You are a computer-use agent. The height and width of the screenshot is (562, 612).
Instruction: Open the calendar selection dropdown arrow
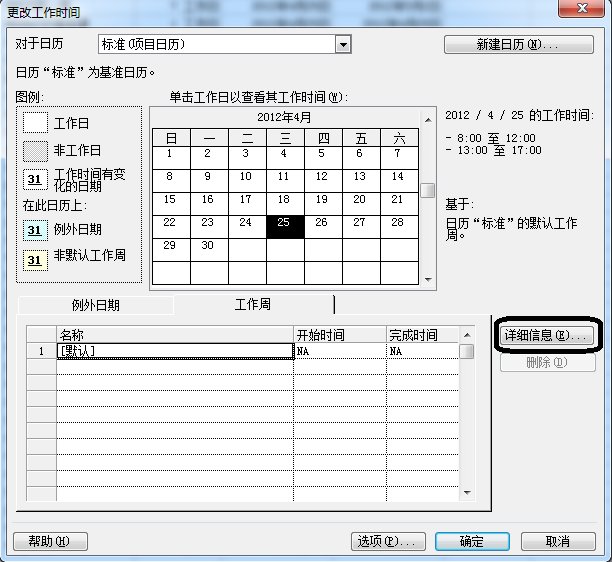[343, 44]
